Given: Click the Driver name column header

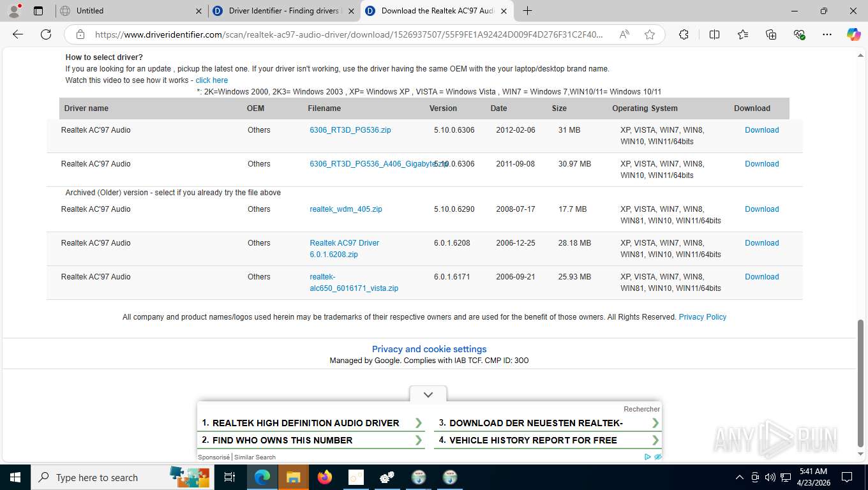Looking at the screenshot, I should point(86,108).
